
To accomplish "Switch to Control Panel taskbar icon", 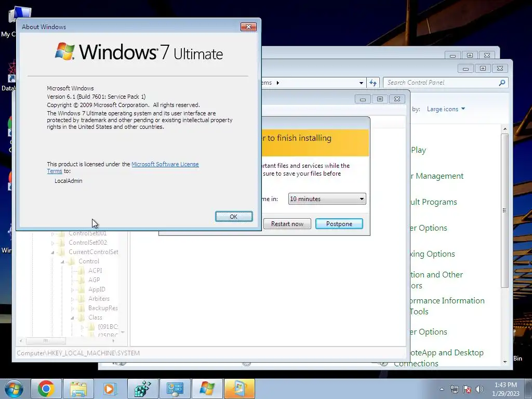I will click(x=175, y=389).
